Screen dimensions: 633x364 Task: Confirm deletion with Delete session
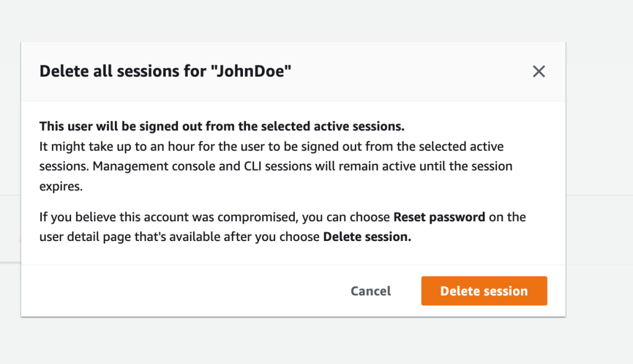pos(484,290)
